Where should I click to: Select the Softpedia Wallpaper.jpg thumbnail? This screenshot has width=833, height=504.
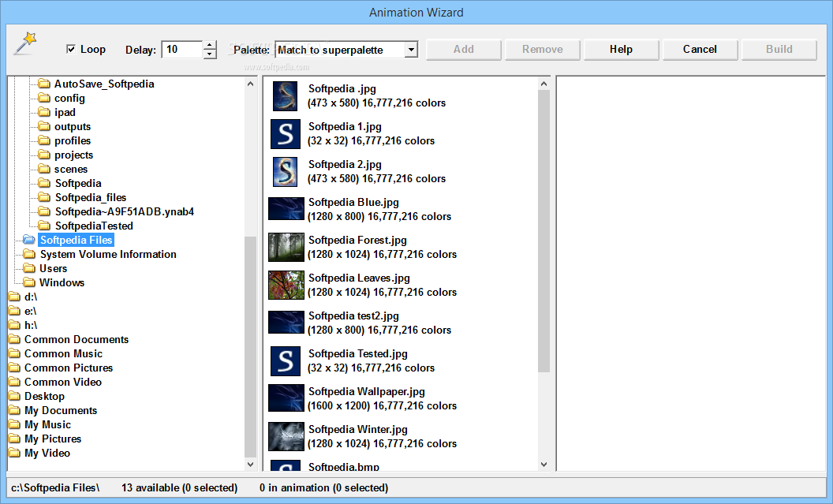coord(286,398)
